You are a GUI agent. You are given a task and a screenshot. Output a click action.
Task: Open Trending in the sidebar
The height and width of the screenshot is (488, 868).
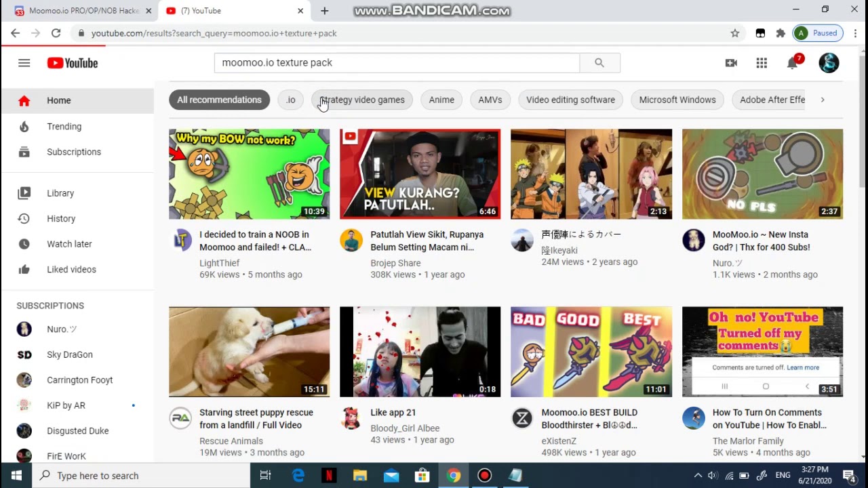click(x=77, y=127)
